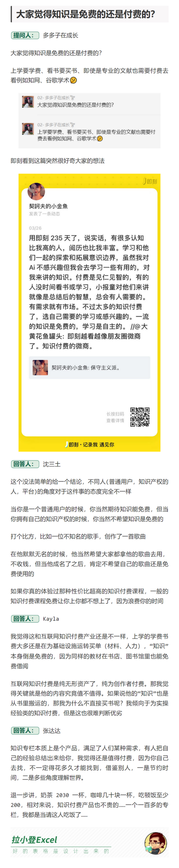The height and width of the screenshot is (868, 179).
Task: Click the small avatar in the 保守主义派 repost box
Action: tap(40, 368)
